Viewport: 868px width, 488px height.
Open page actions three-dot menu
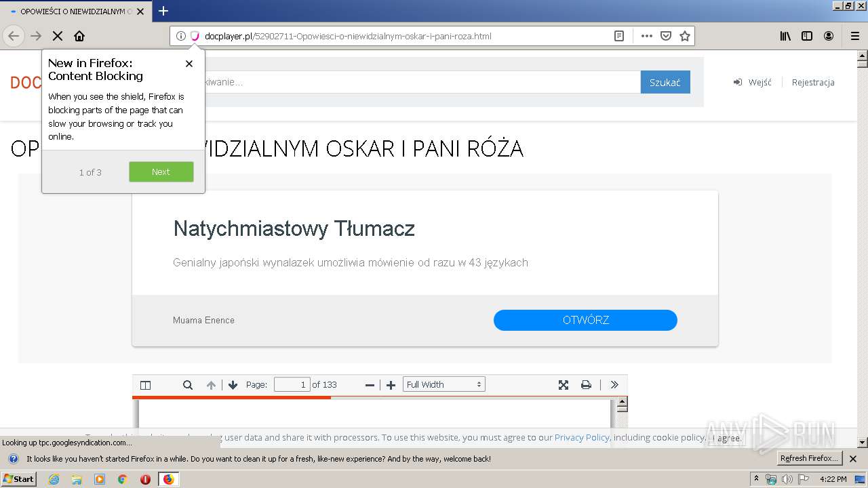pos(647,36)
